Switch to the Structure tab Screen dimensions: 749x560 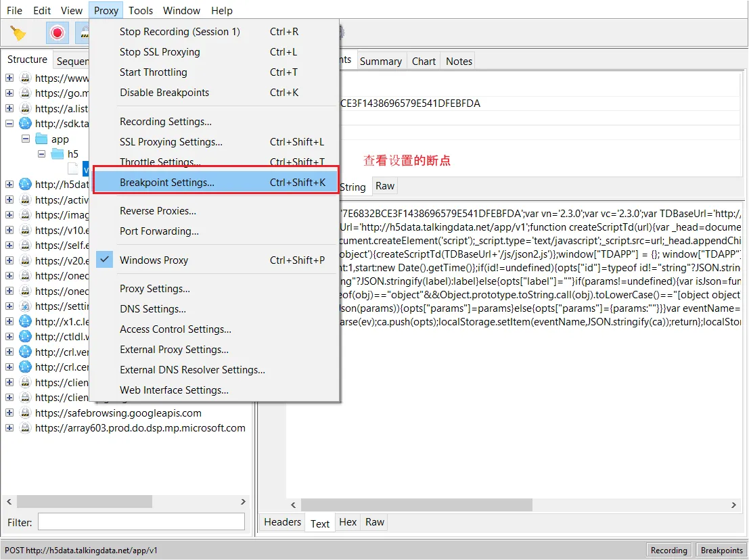pyautogui.click(x=27, y=60)
